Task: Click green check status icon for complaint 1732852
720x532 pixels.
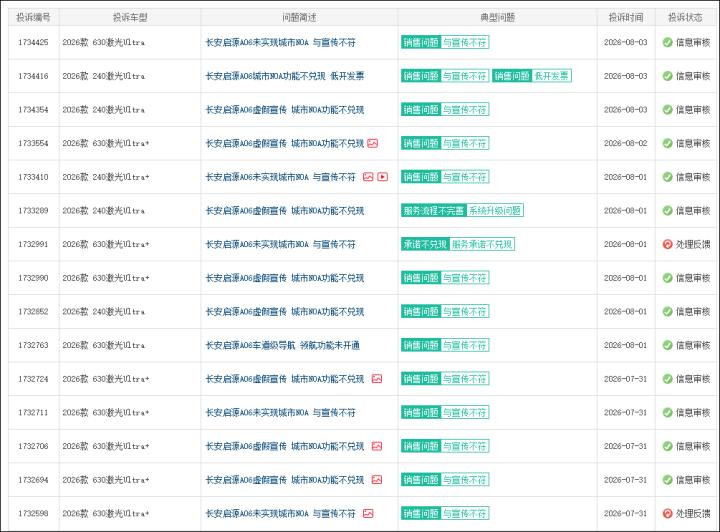Action: (668, 312)
